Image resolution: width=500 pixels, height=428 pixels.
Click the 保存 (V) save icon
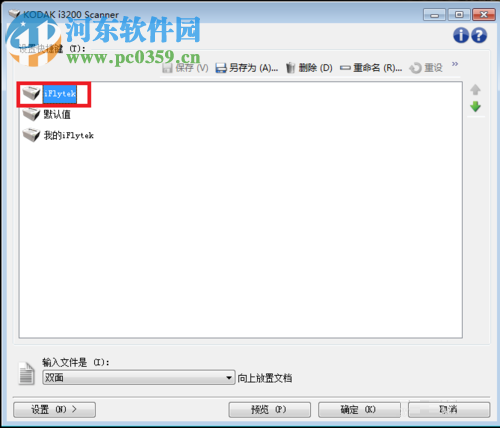167,68
